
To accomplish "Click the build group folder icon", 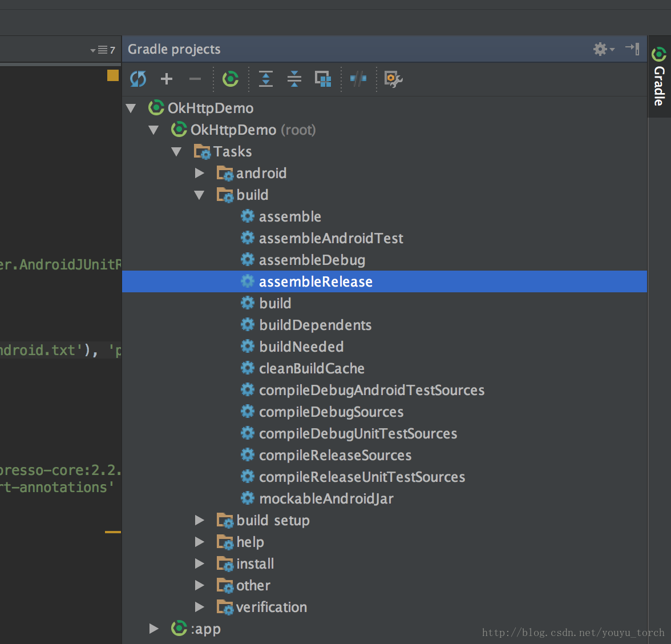I will 225,195.
